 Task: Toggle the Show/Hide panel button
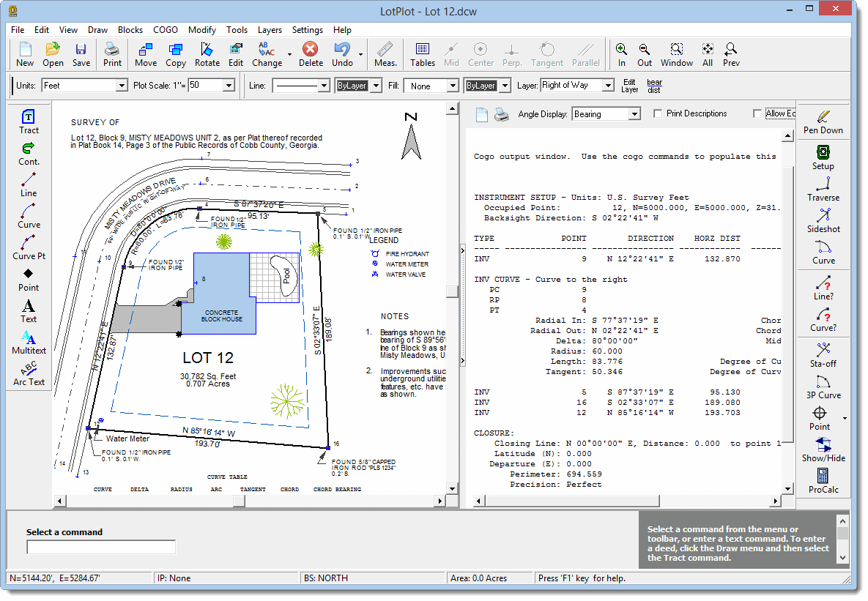pyautogui.click(x=823, y=449)
